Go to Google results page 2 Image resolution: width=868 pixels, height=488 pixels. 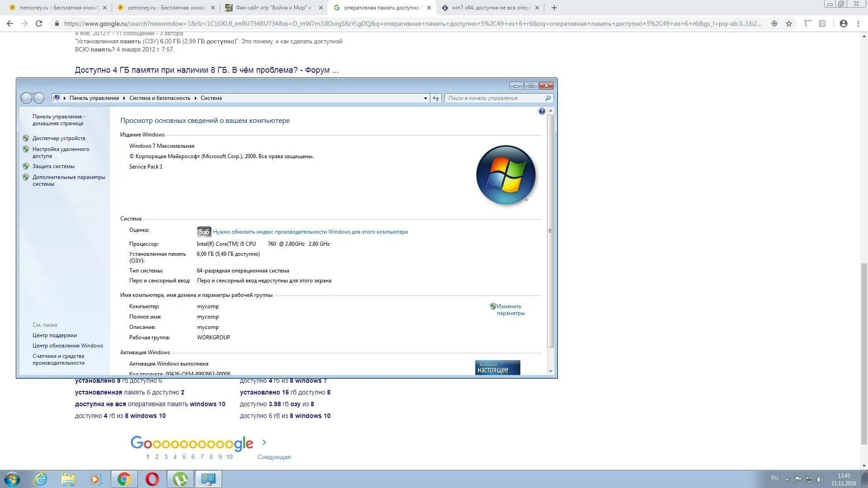coord(157,457)
